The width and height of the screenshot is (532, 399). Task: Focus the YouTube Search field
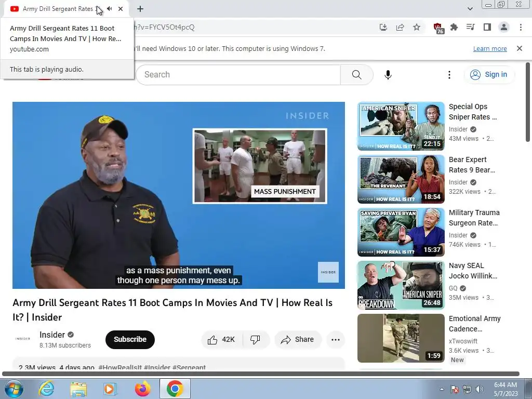(238, 75)
